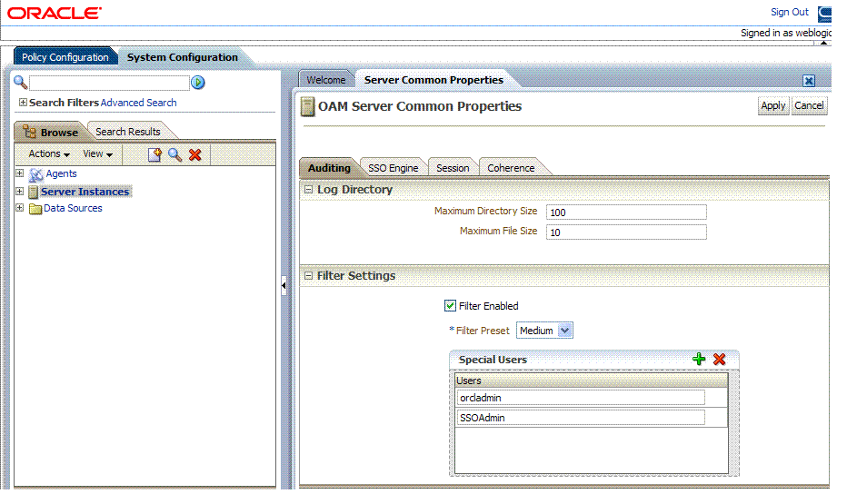The image size is (857, 504).
Task: Select the Server Common Properties tab
Action: pyautogui.click(x=433, y=80)
